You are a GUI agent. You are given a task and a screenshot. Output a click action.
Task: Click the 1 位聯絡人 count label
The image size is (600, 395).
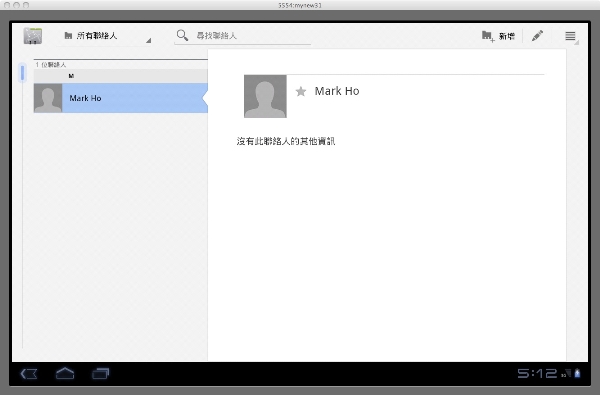pos(51,65)
